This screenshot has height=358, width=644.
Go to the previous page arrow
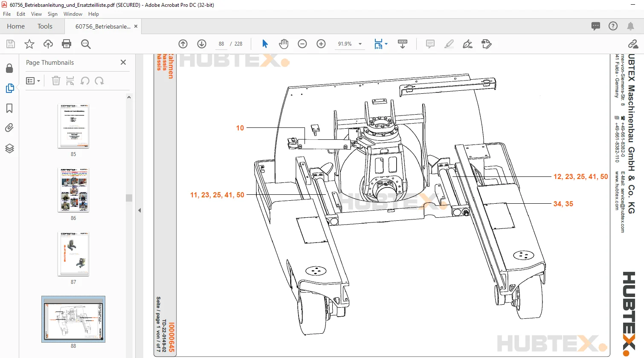[183, 44]
